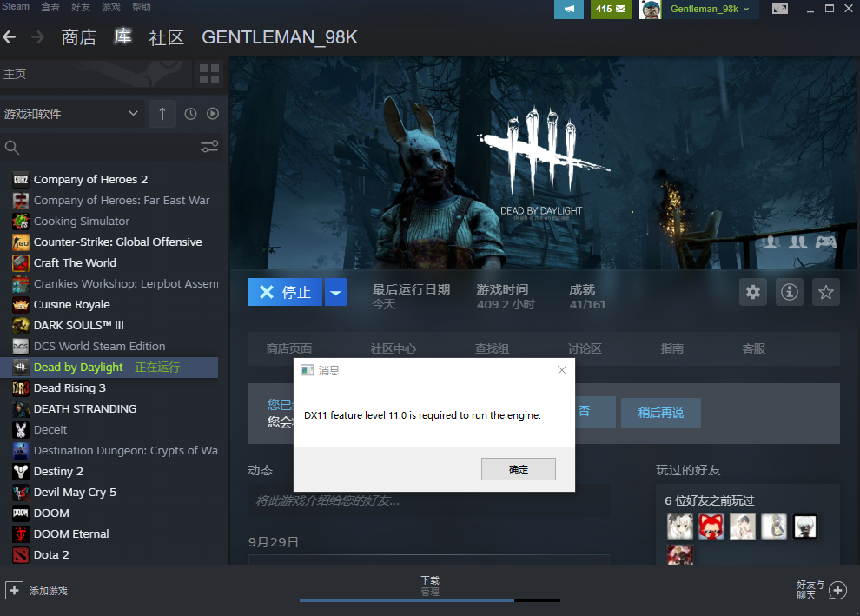Open advanced filter sliders icon
860x616 pixels.
209,147
